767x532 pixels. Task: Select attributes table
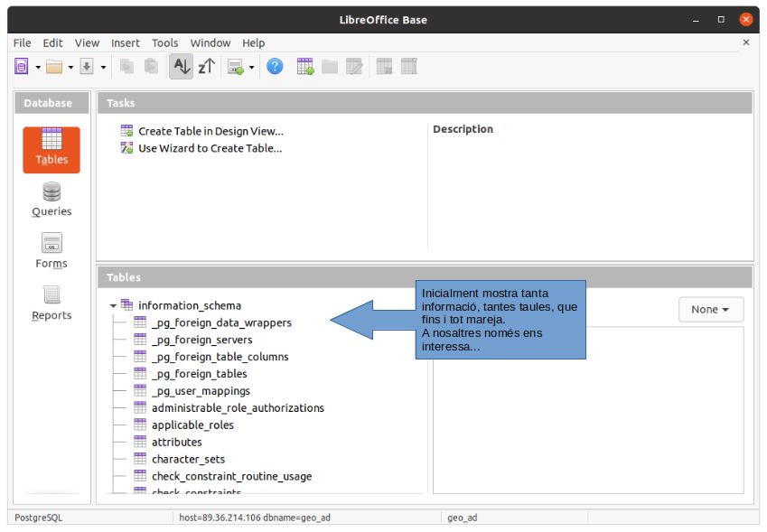(176, 442)
